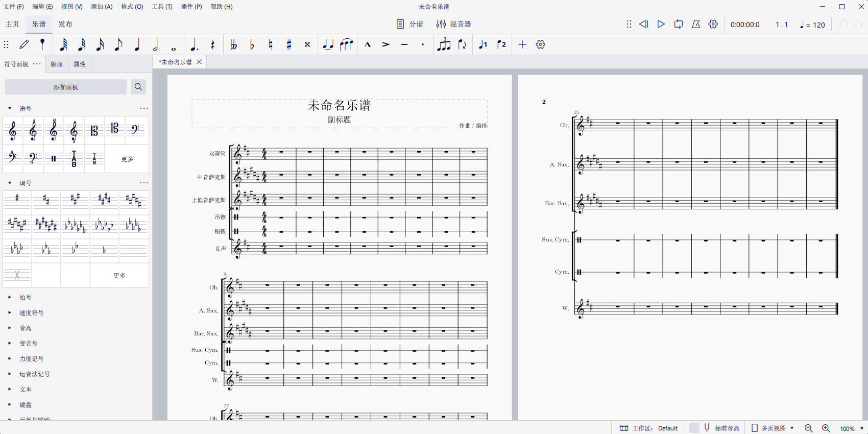Select the bass clef in palette
Image resolution: width=868 pixels, height=434 pixels.
tap(135, 131)
